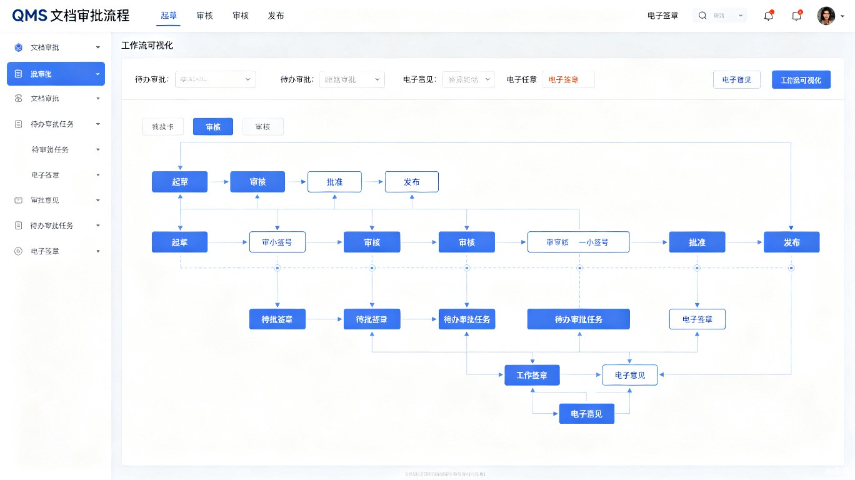Viewport: 855px width, 480px height.
Task: Click the search magnifier icon in header
Action: coord(702,16)
